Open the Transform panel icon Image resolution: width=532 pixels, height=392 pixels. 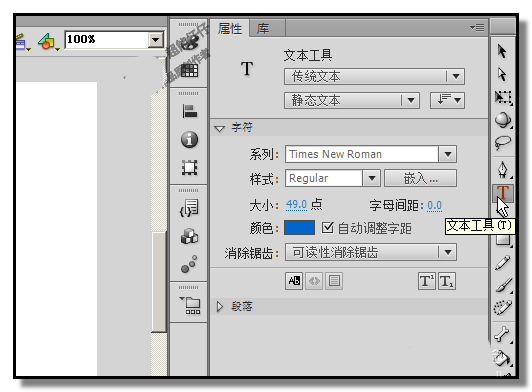click(x=189, y=168)
